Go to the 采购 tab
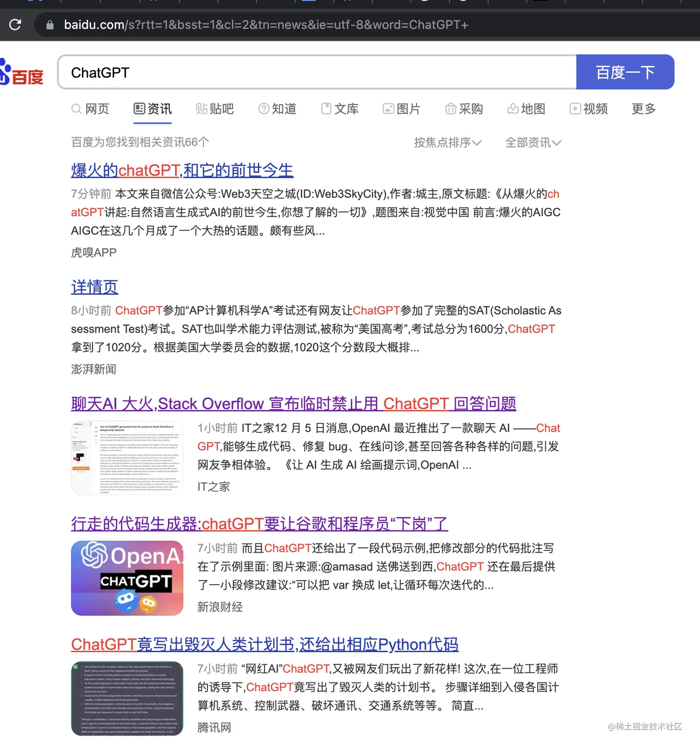Screen dimensions: 700x749 tap(464, 109)
